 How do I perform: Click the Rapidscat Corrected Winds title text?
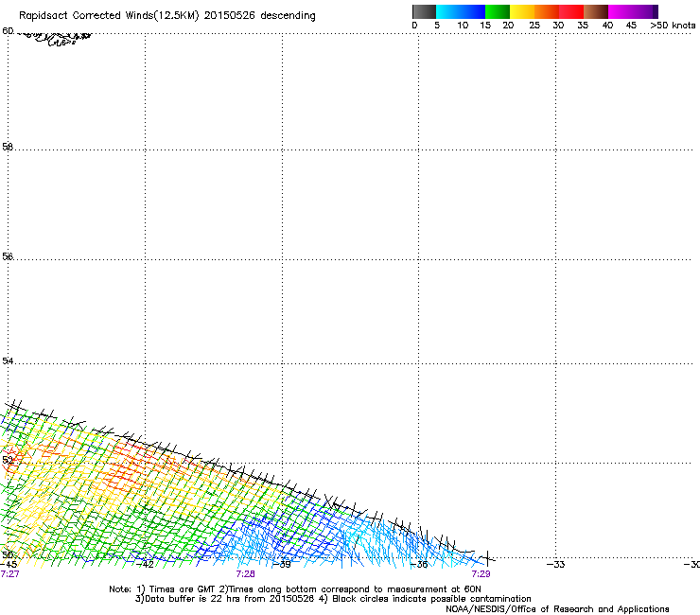167,16
